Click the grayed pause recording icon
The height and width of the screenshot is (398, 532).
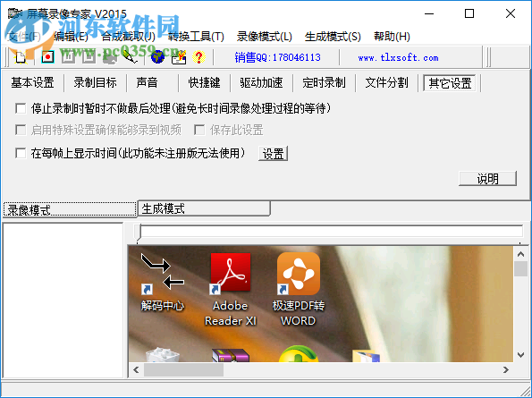(x=68, y=57)
